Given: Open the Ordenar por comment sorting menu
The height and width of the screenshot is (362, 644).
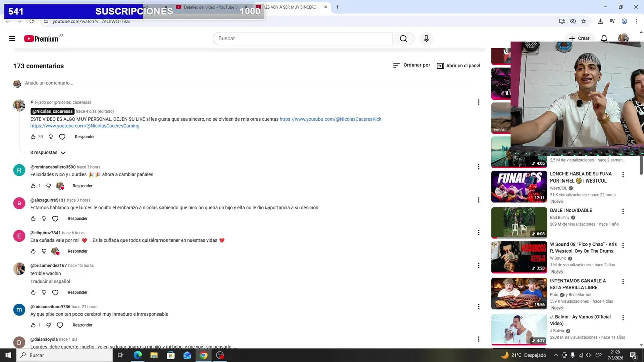Looking at the screenshot, I should click(x=412, y=65).
